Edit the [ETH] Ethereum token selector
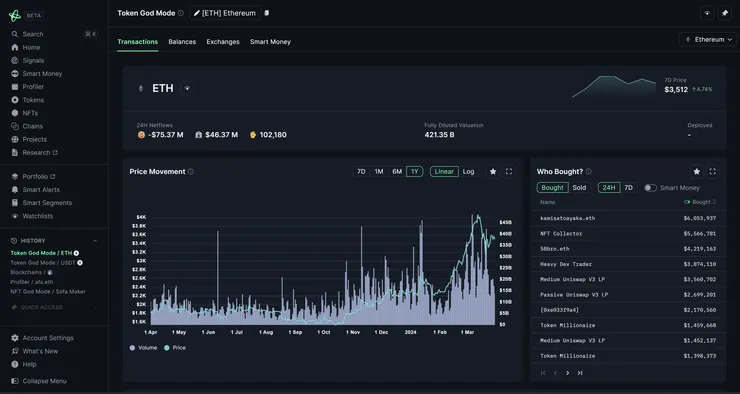The width and height of the screenshot is (740, 394). (225, 13)
